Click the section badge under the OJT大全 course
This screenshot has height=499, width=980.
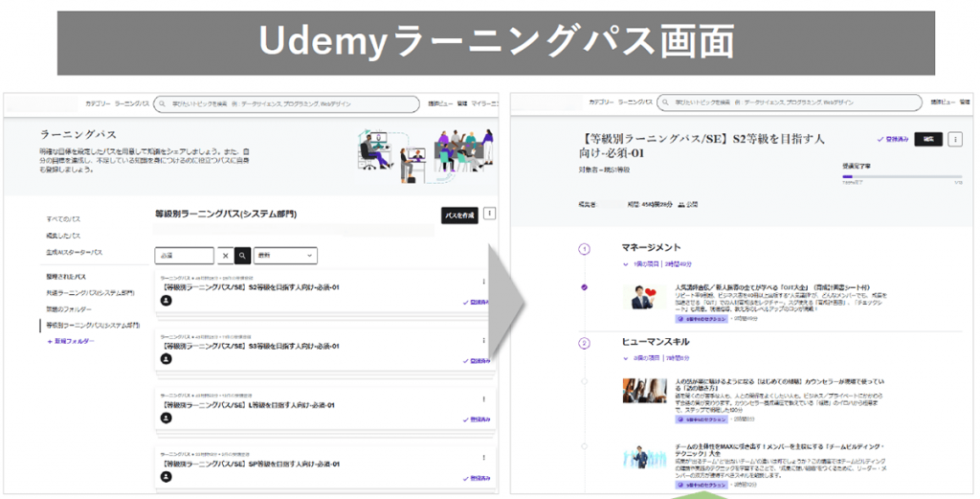[x=702, y=319]
